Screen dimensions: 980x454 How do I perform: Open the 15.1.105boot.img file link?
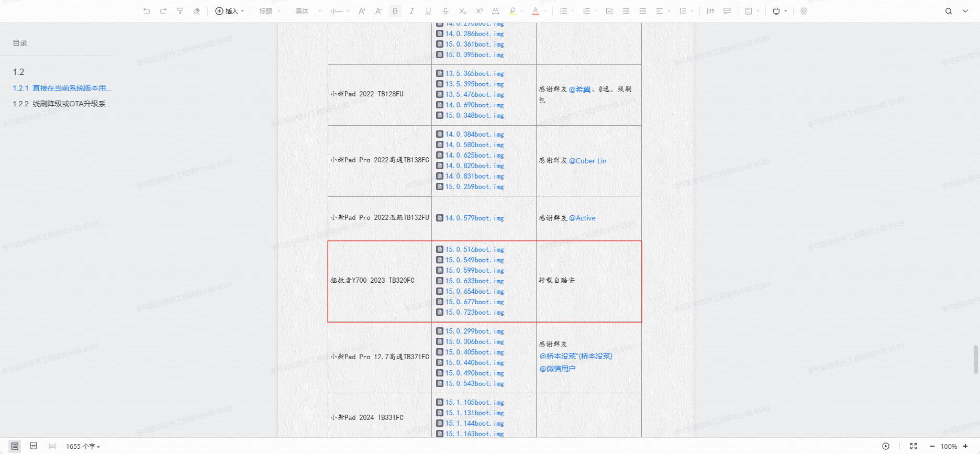tap(470, 403)
